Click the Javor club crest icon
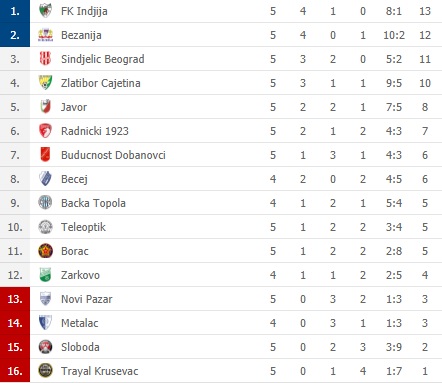 [45, 107]
